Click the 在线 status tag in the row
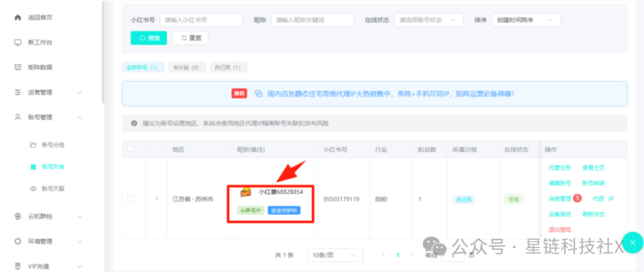Image resolution: width=644 pixels, height=272 pixels. [x=513, y=199]
